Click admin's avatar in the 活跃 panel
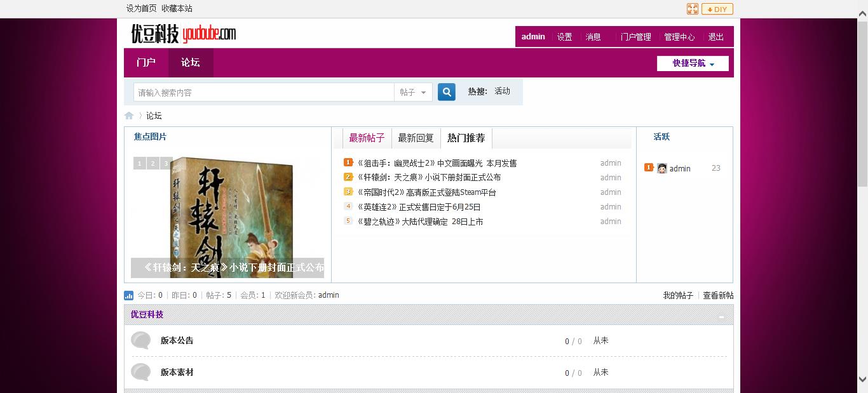This screenshot has width=868, height=393. 661,168
